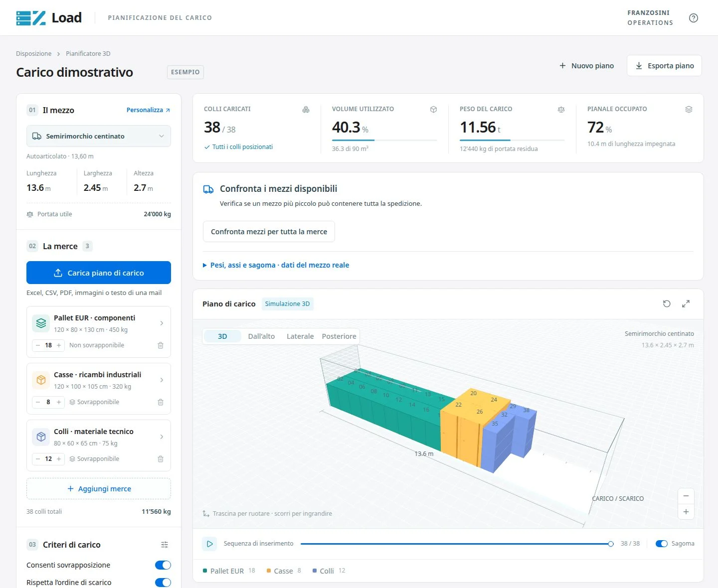The height and width of the screenshot is (588, 718).
Task: Delete the Casse ricambi industriali item
Action: (161, 402)
